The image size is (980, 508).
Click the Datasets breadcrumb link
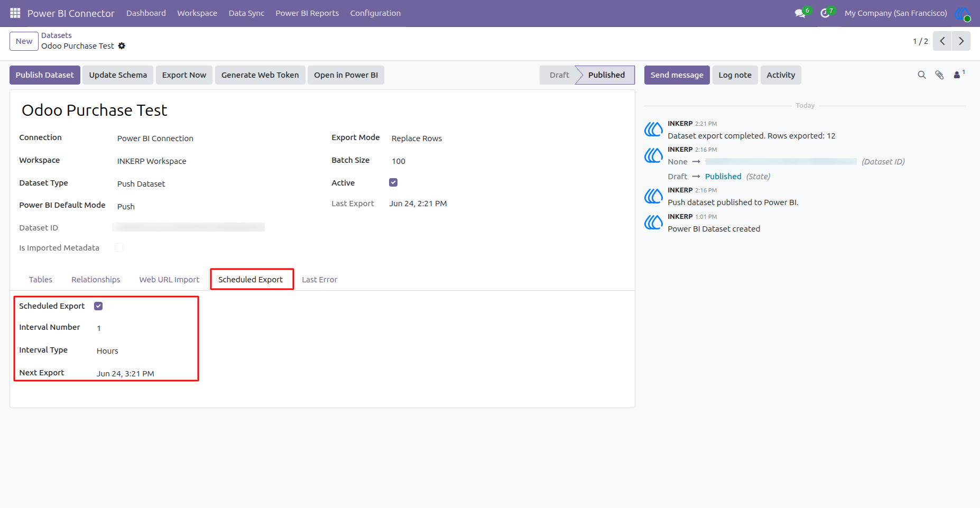57,35
